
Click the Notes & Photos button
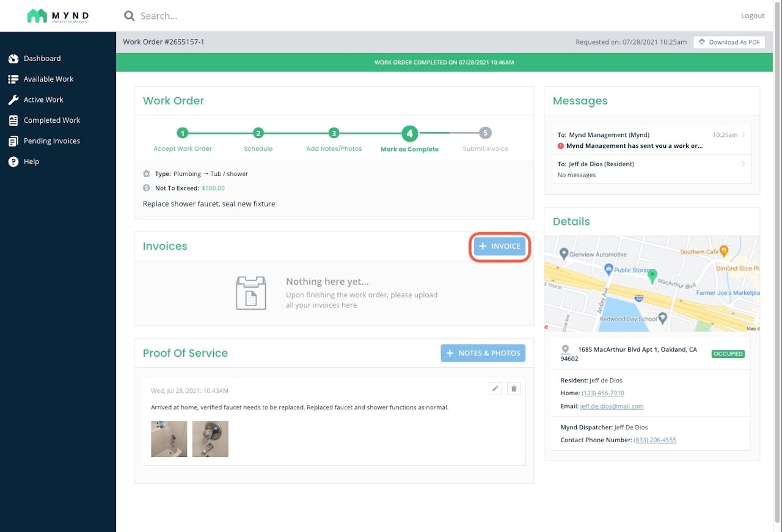coord(483,353)
